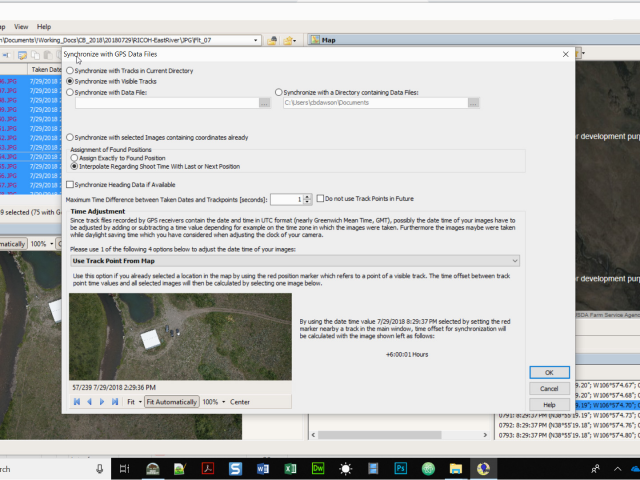Close the Synchronize with GPS Data Files dialog
This screenshot has height=480, width=640.
coord(566,54)
